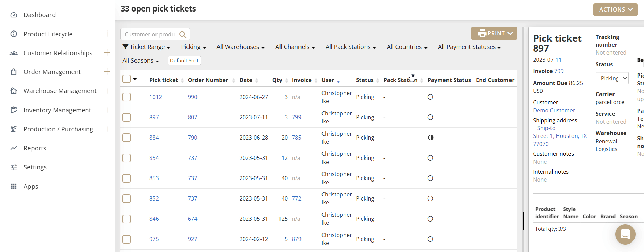
Task: Select the checkbox for pick ticket 854
Action: coord(127,158)
